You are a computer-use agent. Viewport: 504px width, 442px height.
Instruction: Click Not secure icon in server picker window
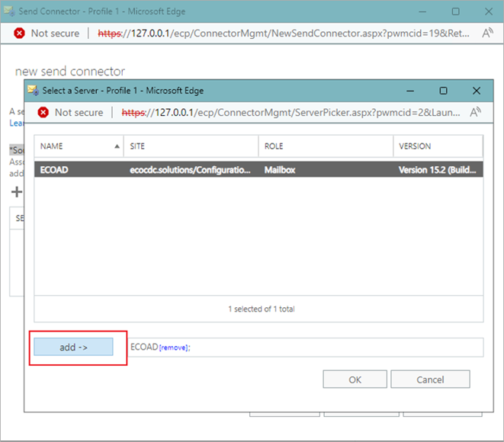[x=44, y=112]
